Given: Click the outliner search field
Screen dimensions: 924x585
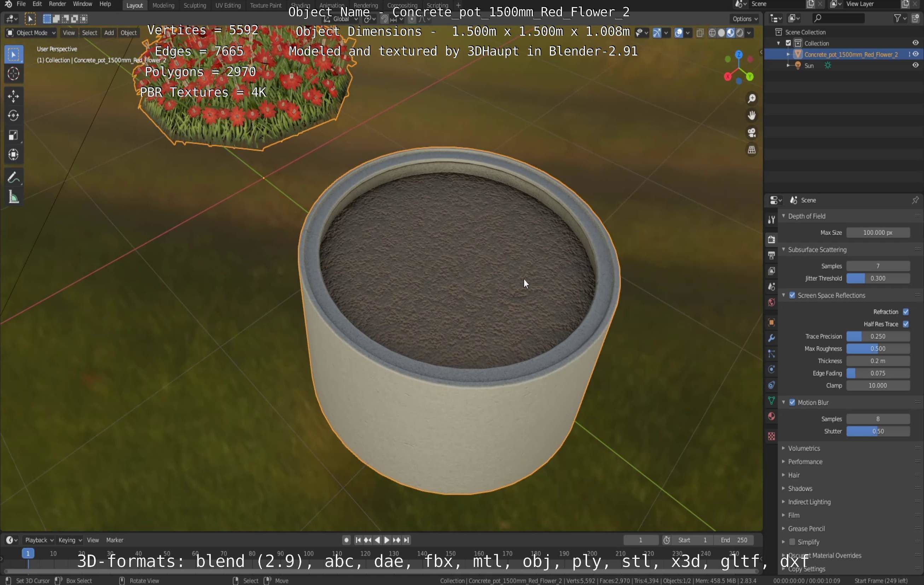Looking at the screenshot, I should (838, 18).
